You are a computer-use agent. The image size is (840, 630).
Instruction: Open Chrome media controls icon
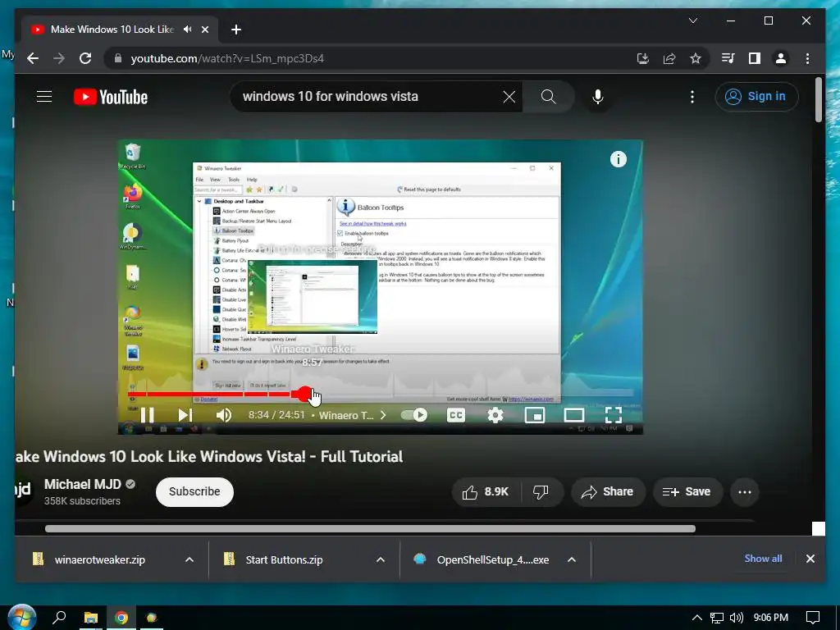[728, 58]
